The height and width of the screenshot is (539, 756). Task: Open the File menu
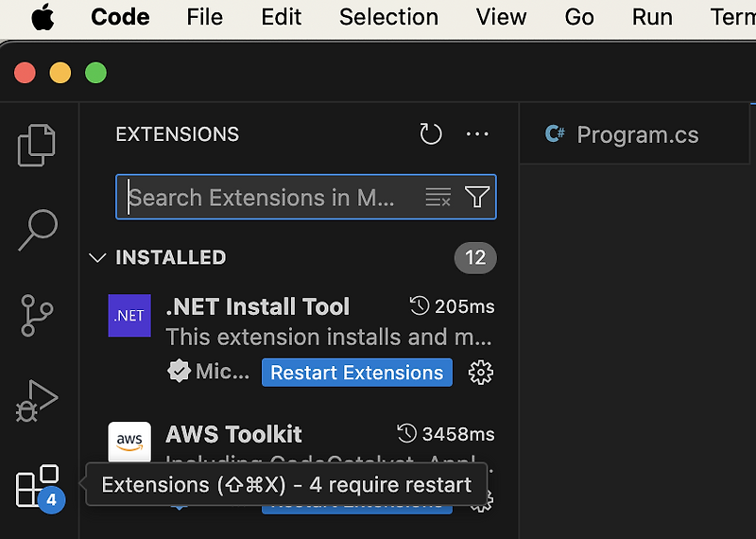(x=204, y=17)
